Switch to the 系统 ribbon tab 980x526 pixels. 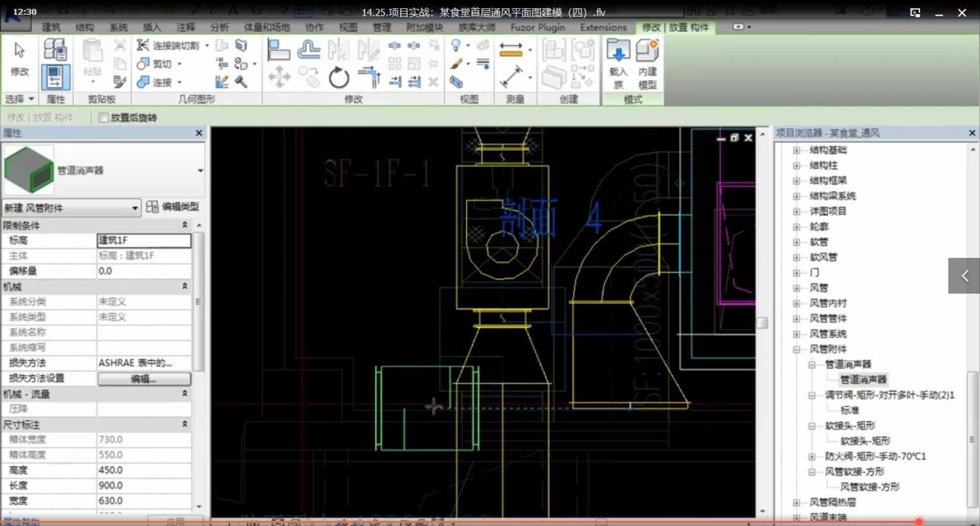click(x=118, y=27)
